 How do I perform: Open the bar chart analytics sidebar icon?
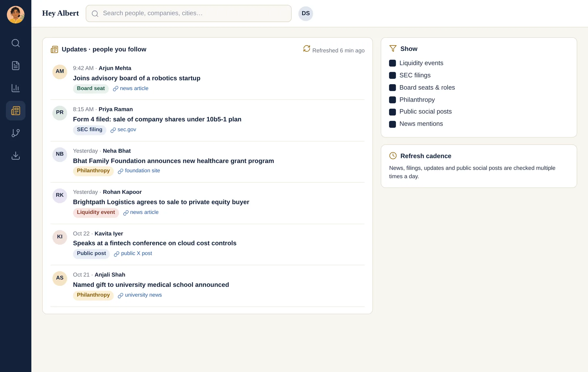click(16, 88)
